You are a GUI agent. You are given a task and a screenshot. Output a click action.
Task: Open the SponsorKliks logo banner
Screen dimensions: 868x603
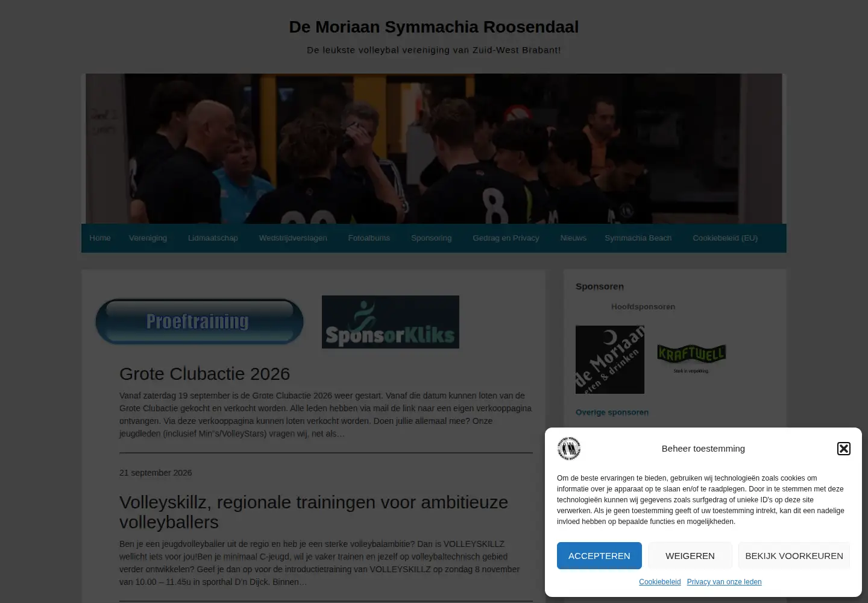pyautogui.click(x=391, y=322)
